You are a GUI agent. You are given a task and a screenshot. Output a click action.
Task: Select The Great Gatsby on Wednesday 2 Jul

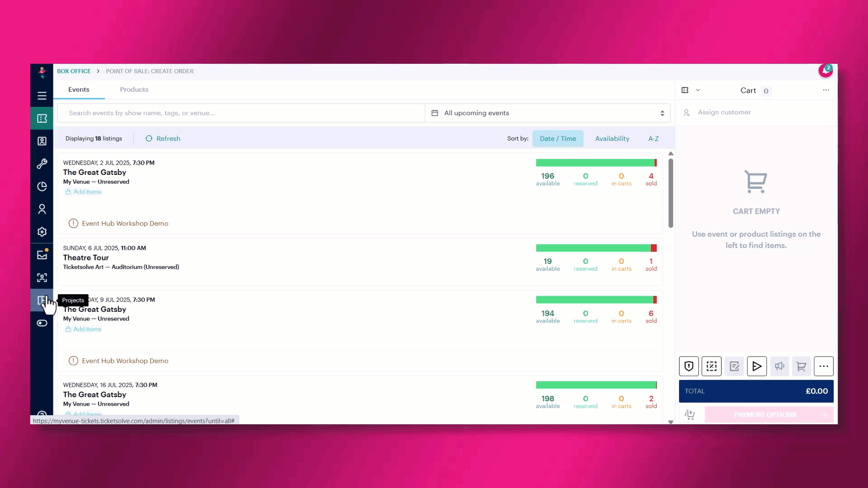94,172
